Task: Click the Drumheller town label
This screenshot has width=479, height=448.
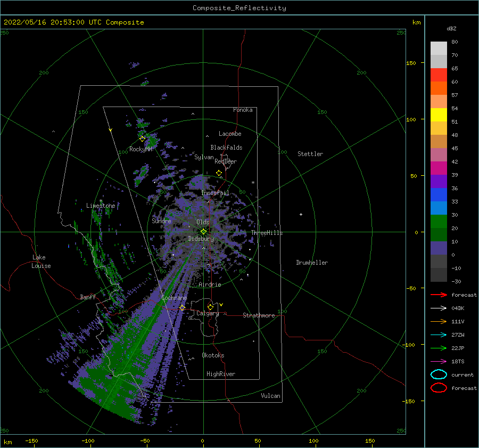Action: point(312,263)
